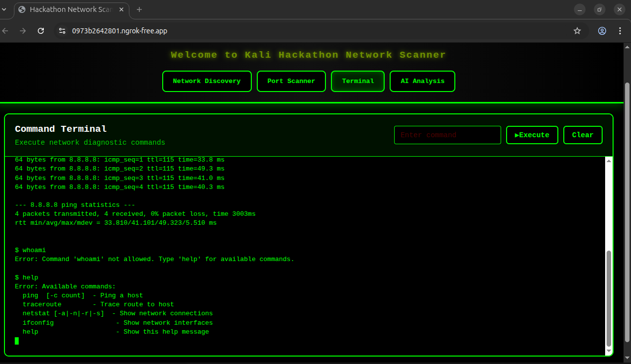Click 'ifconfig - Show network interfaces' line

117,323
